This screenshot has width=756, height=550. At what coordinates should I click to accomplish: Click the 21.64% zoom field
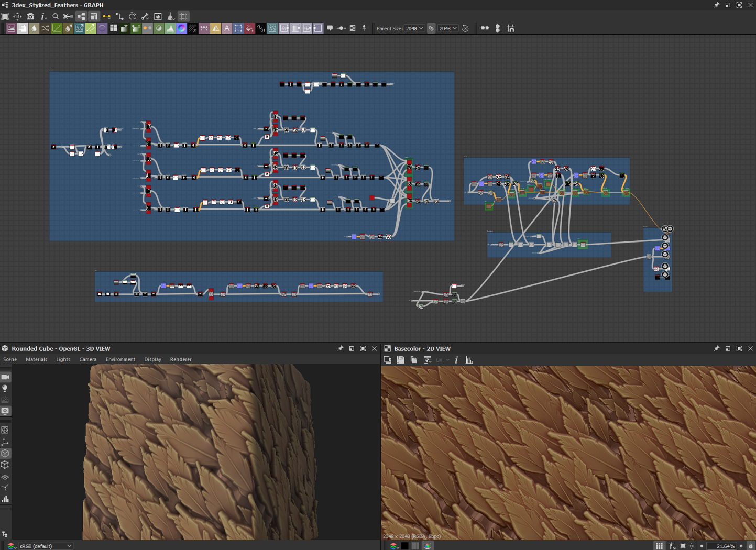coord(725,546)
